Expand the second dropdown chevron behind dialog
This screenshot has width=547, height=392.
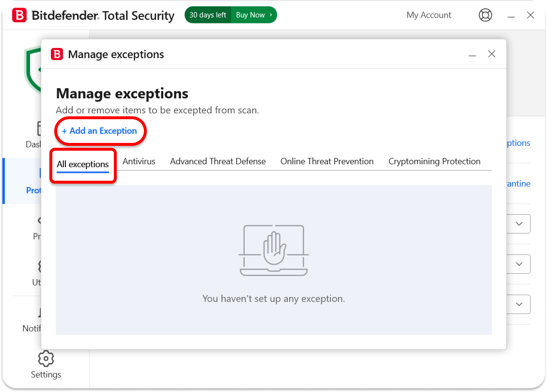click(519, 264)
